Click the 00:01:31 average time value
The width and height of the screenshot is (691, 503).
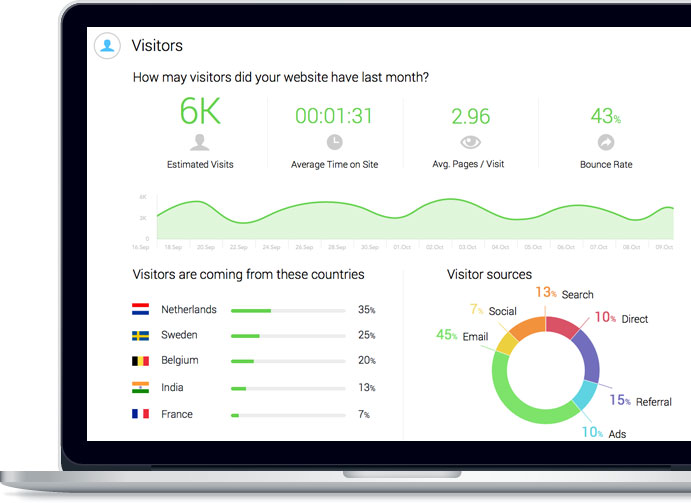[x=334, y=116]
